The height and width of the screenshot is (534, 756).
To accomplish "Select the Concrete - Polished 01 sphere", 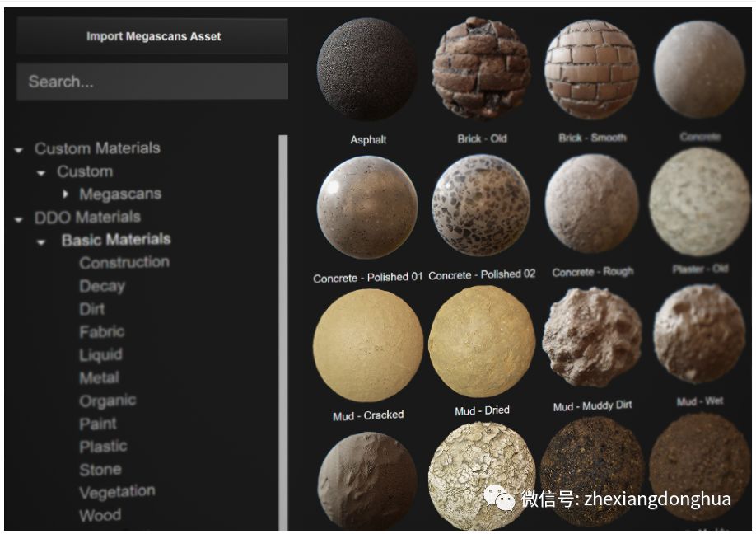I will (367, 208).
